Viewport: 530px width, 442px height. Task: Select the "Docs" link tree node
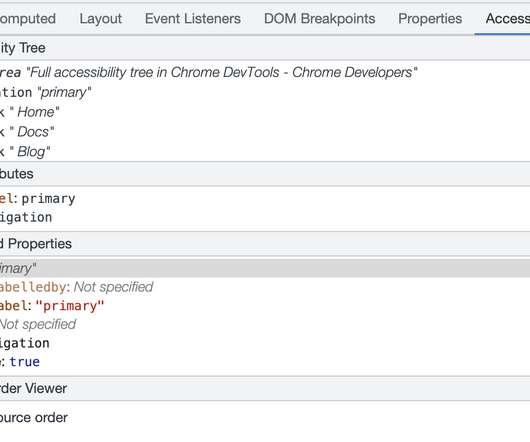265,132
